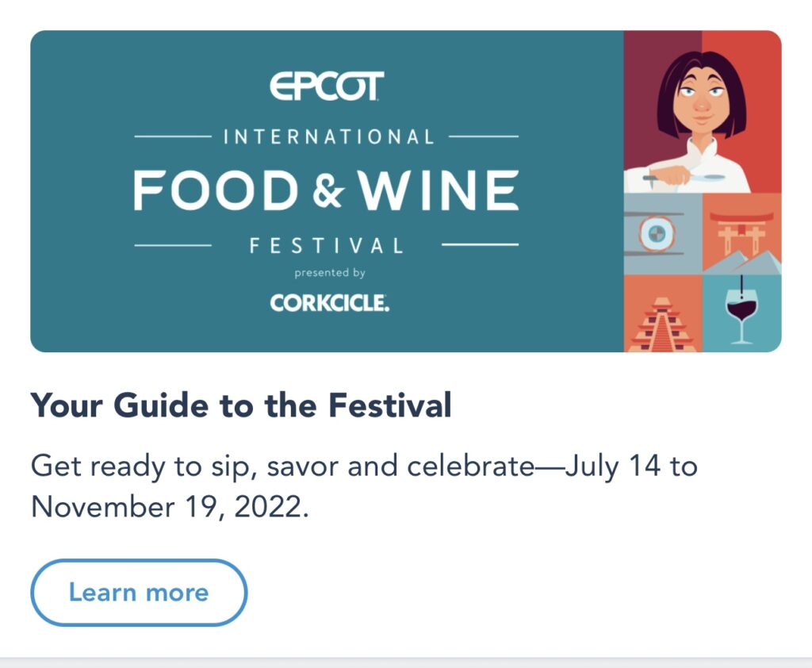Viewport: 812px width, 668px height.
Task: Open the Your Guide to the Festival heading
Action: [x=241, y=405]
